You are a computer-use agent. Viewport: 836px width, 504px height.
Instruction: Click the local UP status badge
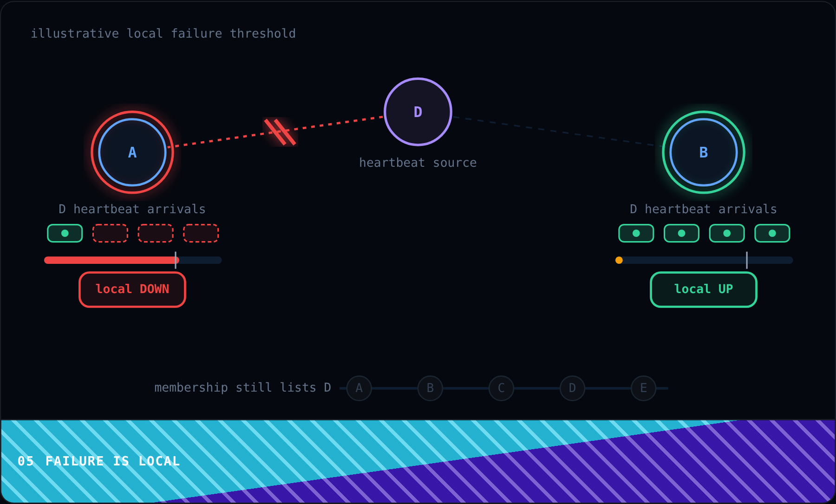click(704, 289)
